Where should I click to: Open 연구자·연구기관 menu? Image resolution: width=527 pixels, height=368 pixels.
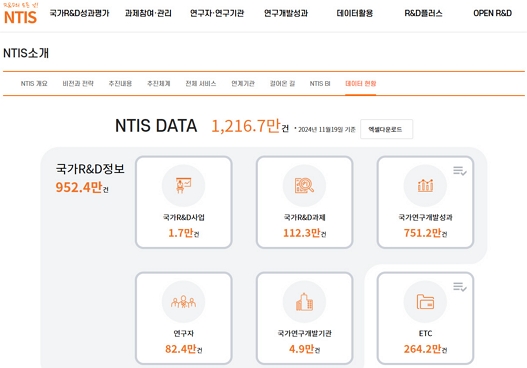217,13
